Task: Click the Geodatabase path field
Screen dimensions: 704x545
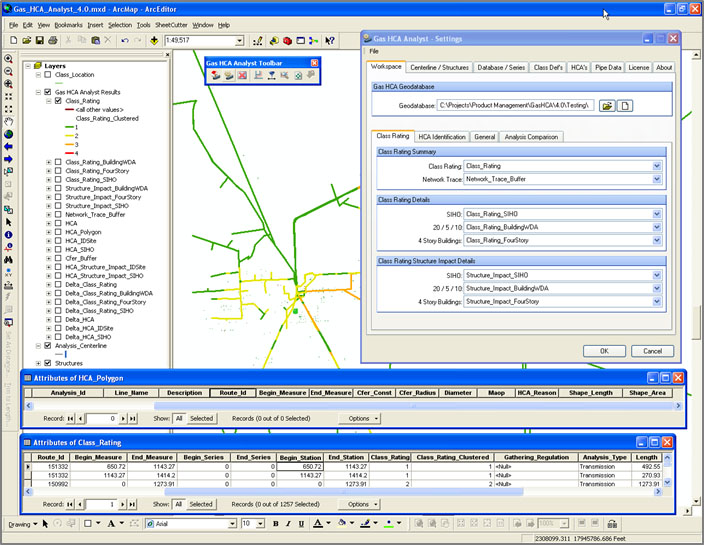Action: 515,105
